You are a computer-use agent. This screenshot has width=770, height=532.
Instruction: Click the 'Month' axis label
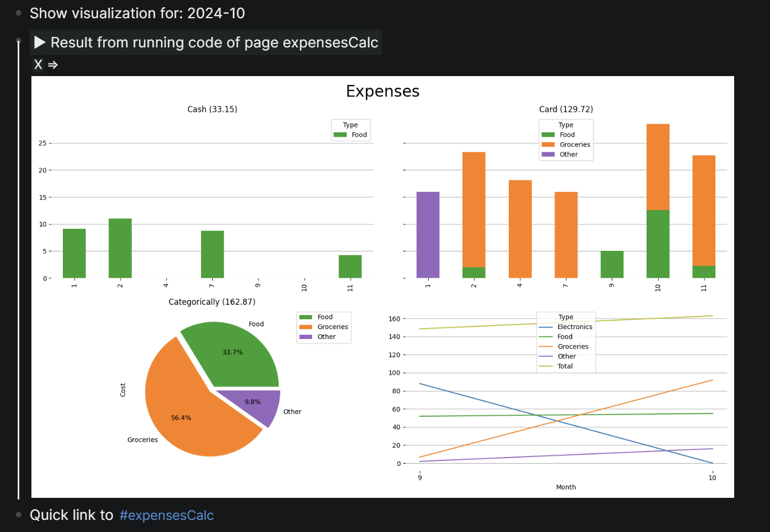tap(566, 487)
